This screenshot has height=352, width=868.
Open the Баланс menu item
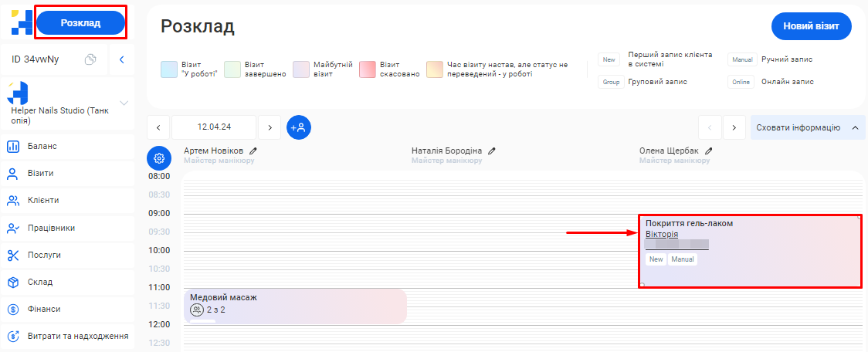(x=43, y=146)
